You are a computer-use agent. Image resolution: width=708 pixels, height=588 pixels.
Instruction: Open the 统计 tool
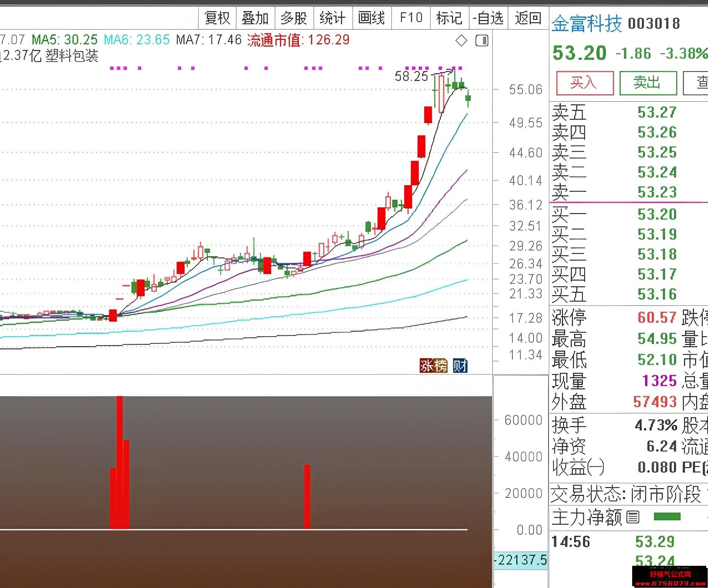[x=333, y=18]
